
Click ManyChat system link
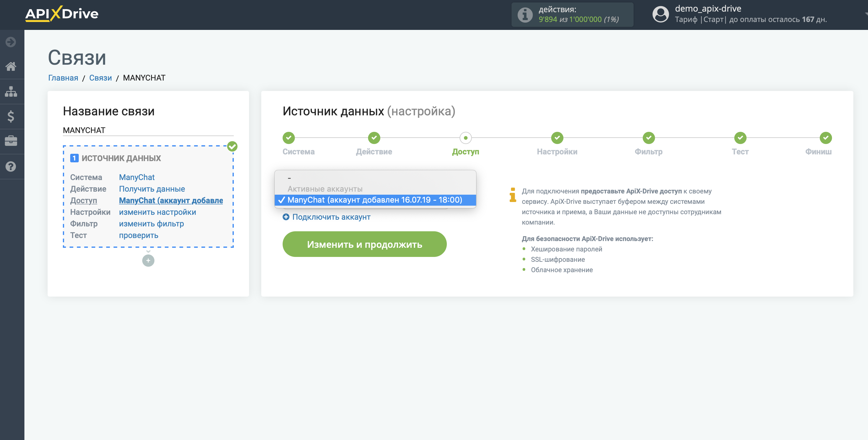[137, 177]
